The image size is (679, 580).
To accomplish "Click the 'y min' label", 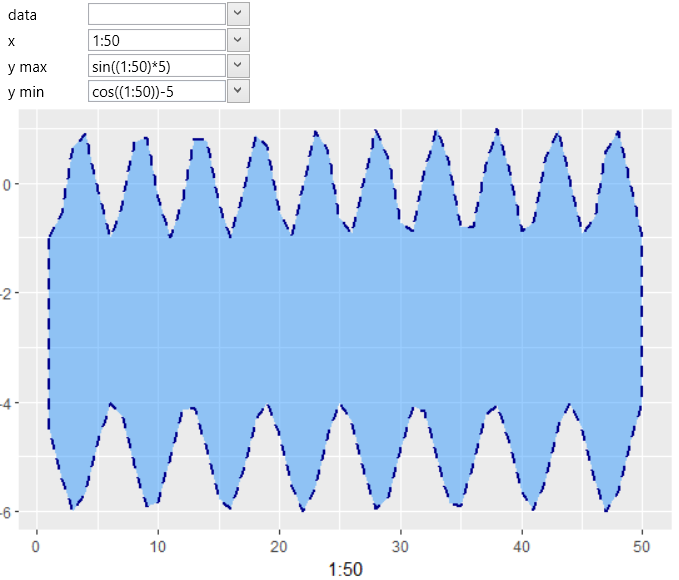I will click(26, 92).
